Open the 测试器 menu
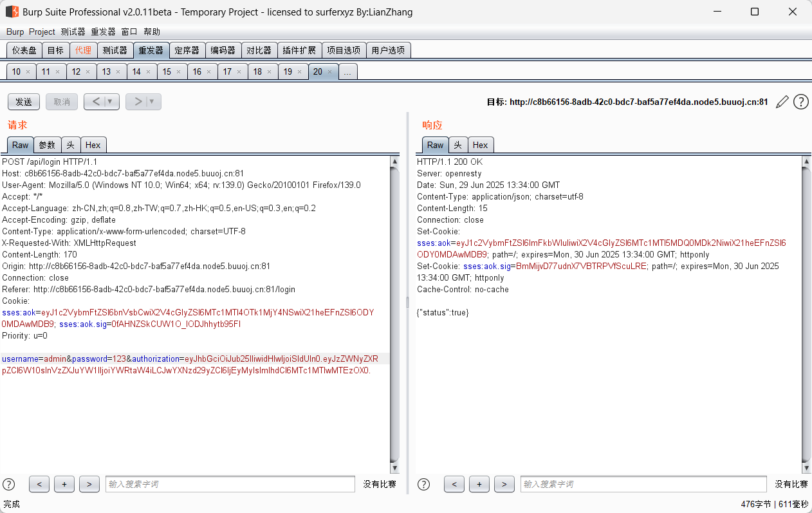The image size is (812, 513). (73, 32)
